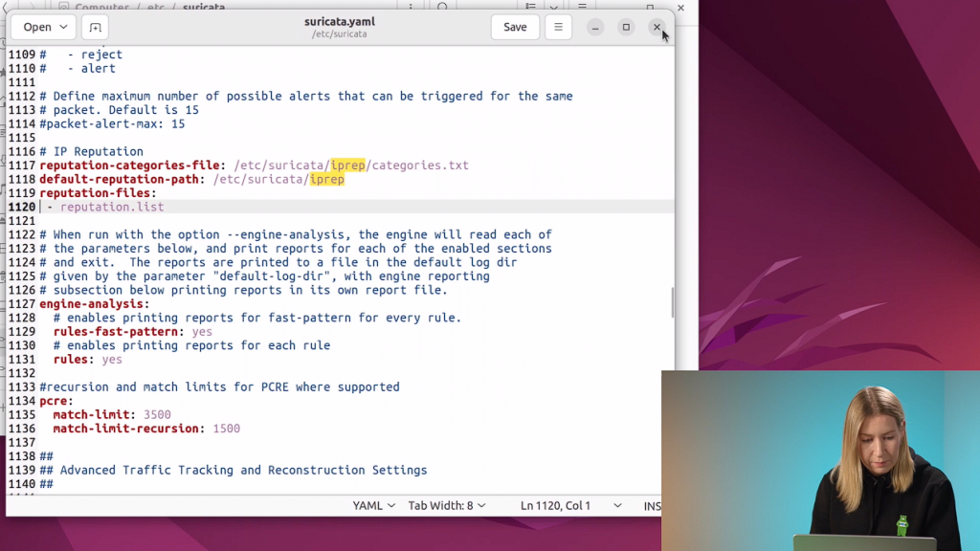
Task: Click highlighted 'iprep' on line 1117
Action: click(348, 165)
